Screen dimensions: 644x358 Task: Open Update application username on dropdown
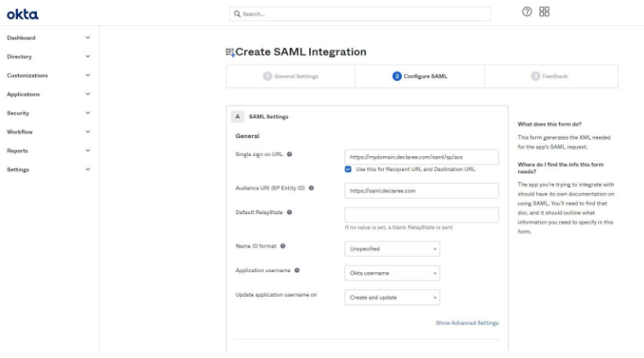click(393, 298)
